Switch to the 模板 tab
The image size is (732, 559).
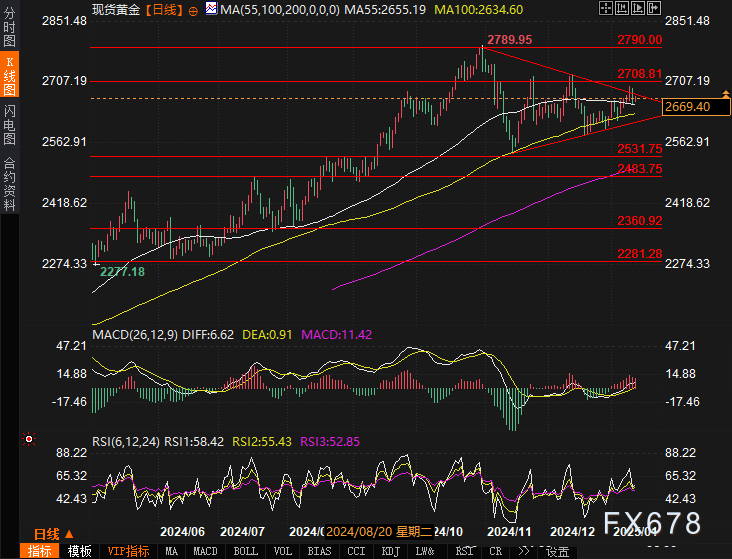point(79,551)
